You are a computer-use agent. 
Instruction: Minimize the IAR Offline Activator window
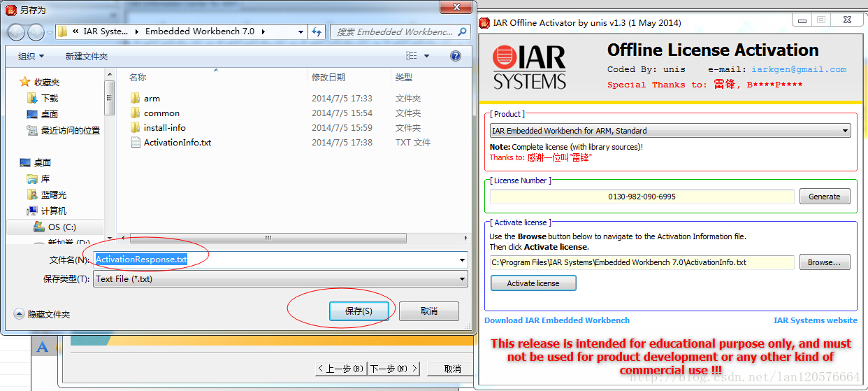click(803, 20)
